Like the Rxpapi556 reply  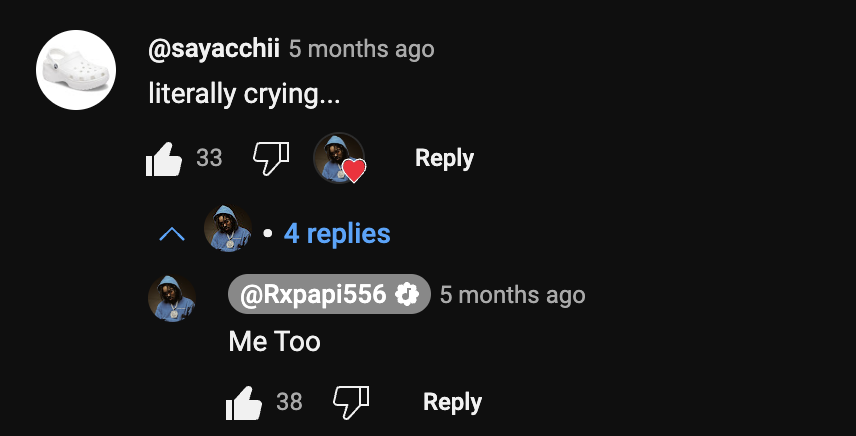point(244,403)
